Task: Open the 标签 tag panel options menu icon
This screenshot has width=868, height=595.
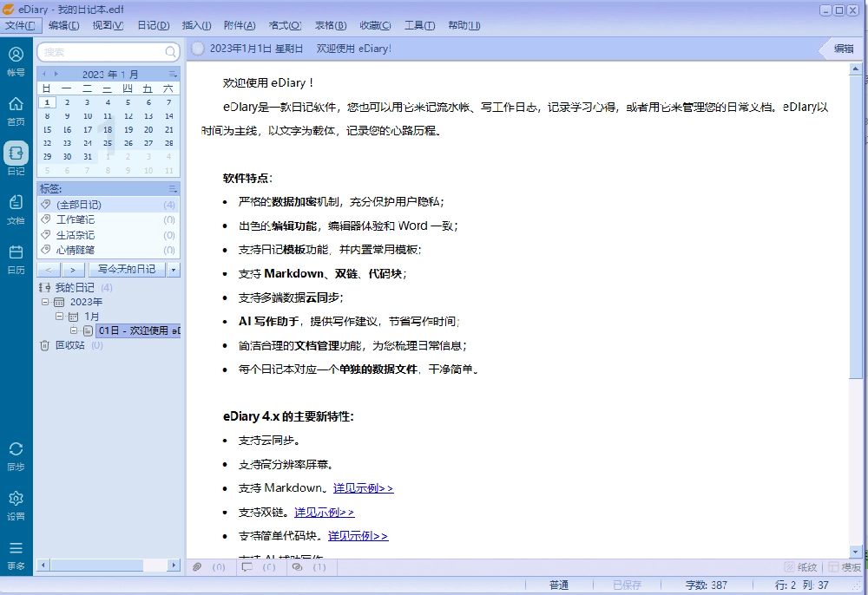Action: tap(173, 188)
